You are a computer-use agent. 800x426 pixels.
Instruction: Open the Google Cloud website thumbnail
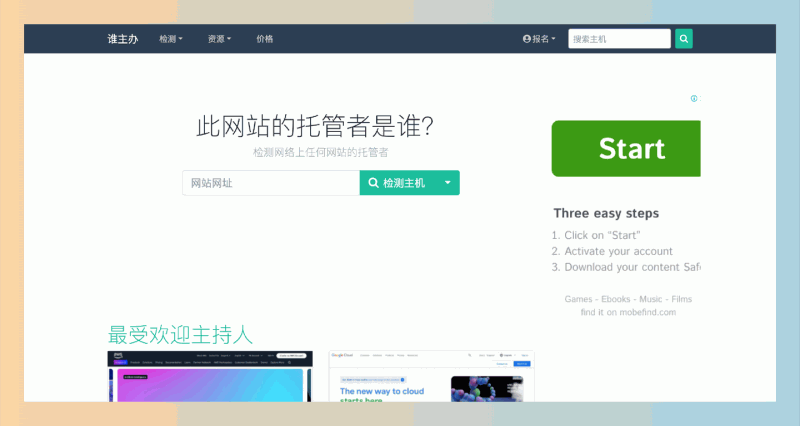tap(432, 376)
